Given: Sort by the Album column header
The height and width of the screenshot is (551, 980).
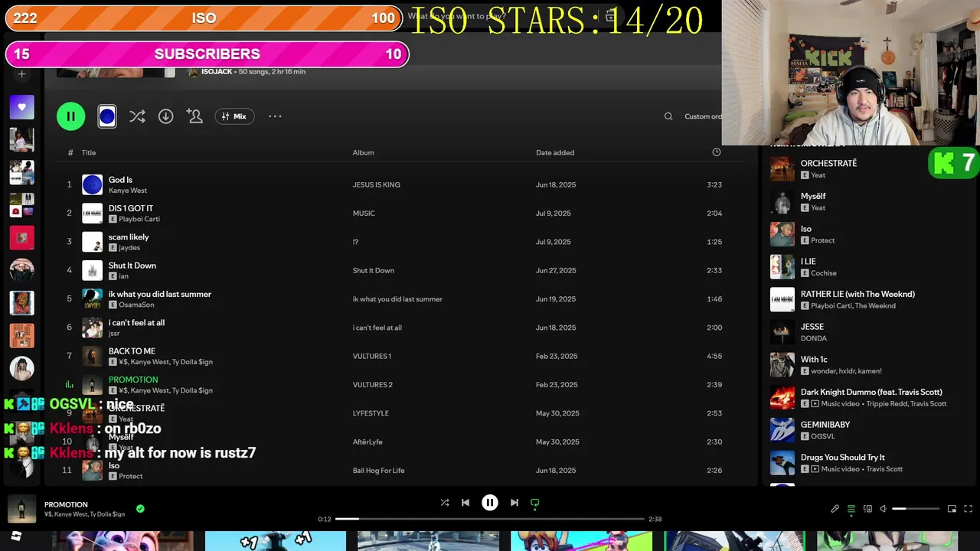Looking at the screenshot, I should click(x=363, y=152).
